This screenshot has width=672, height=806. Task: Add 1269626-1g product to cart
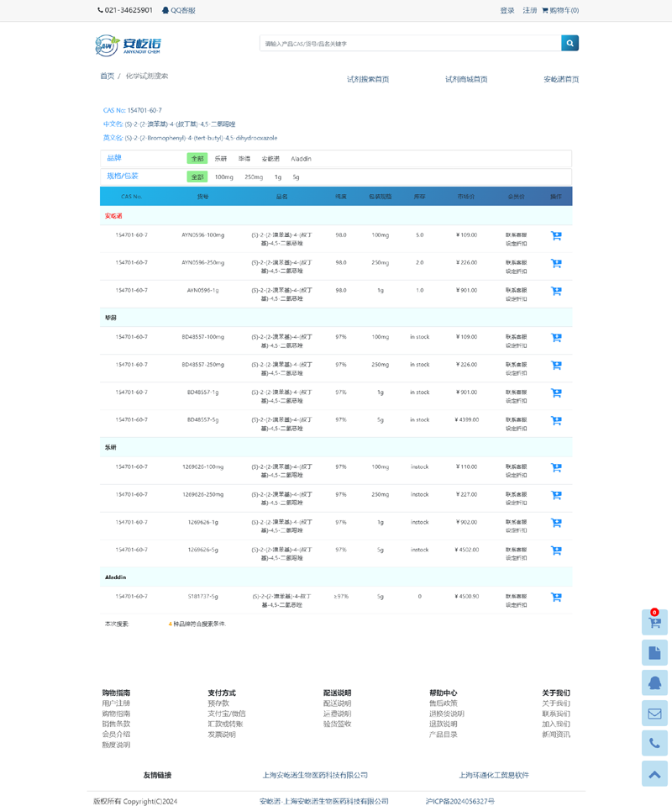[x=556, y=524]
